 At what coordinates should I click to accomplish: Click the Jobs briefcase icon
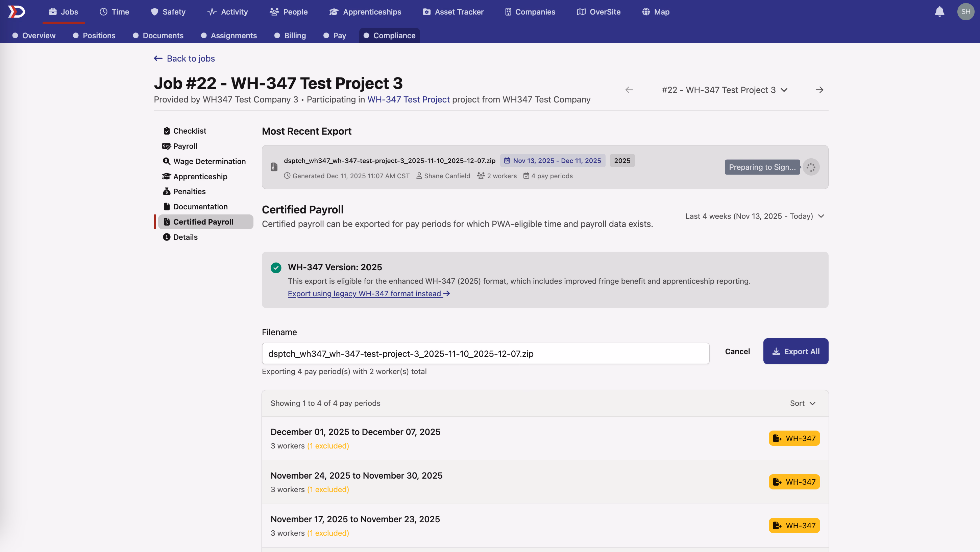coord(53,12)
